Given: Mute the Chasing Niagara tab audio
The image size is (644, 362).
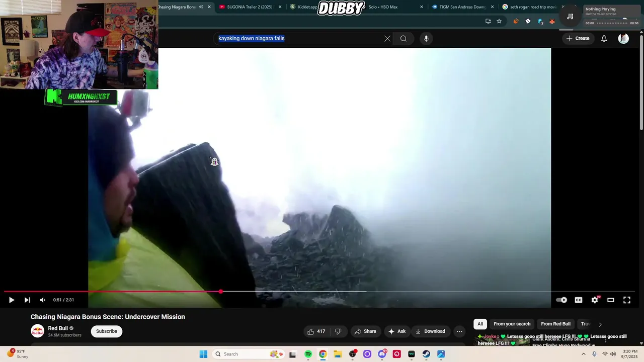Looking at the screenshot, I should point(201,7).
